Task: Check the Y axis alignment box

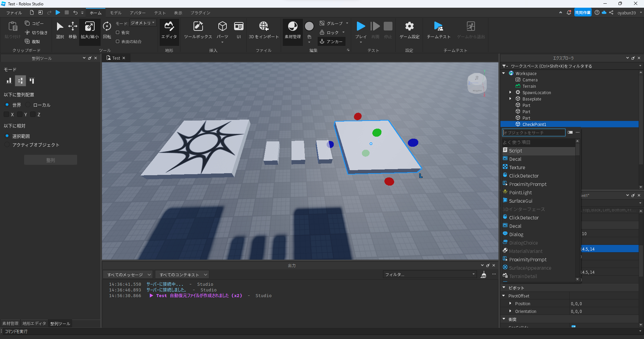Action: [20, 115]
